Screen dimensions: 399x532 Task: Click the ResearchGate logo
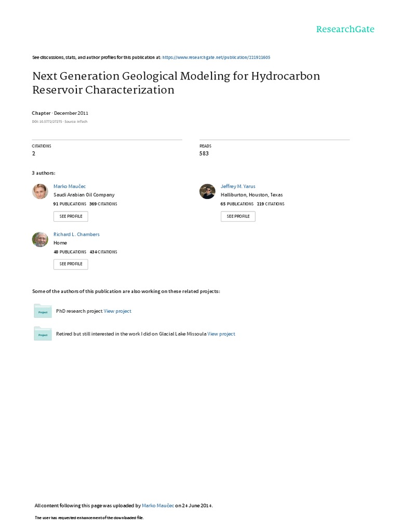click(345, 29)
